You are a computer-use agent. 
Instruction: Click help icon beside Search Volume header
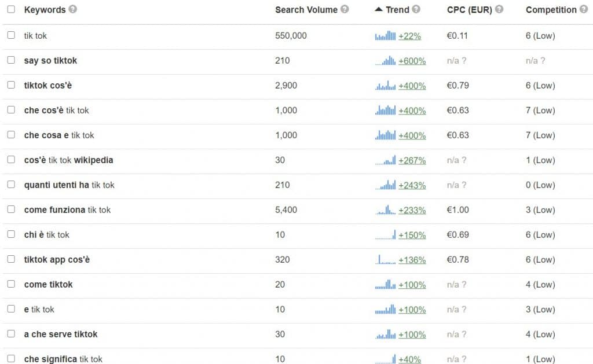coord(345,9)
